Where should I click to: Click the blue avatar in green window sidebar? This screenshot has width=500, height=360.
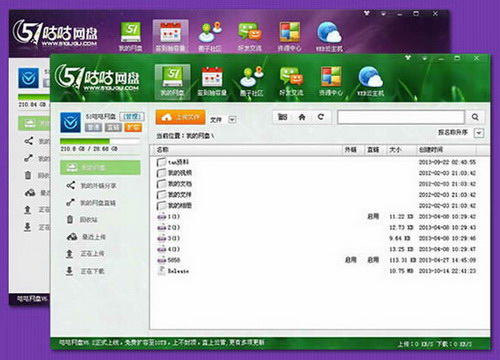coord(70,122)
